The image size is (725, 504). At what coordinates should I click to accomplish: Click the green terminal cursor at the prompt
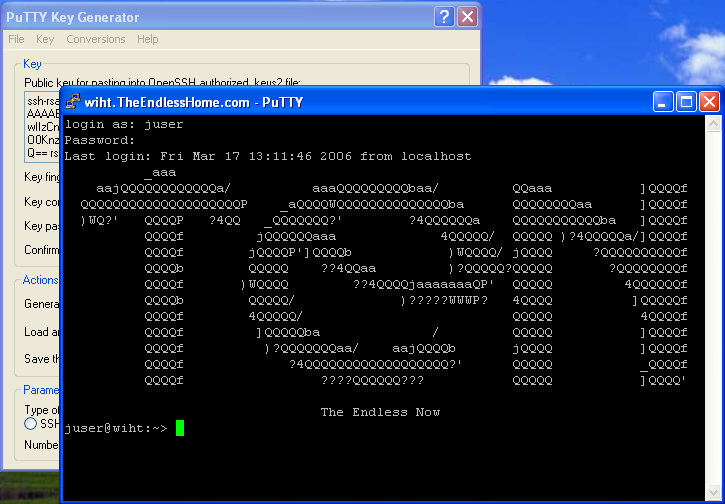(x=180, y=428)
